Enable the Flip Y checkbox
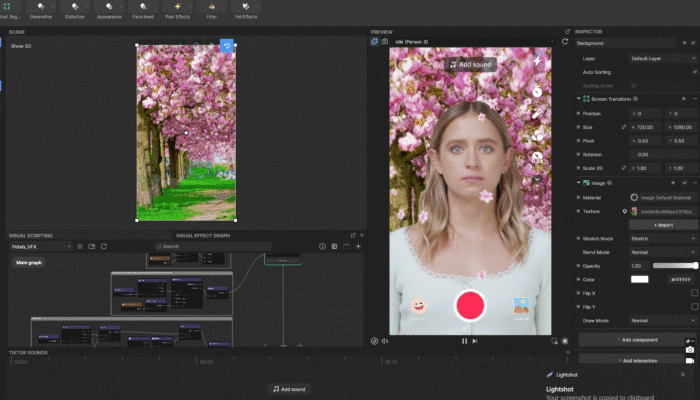 [694, 307]
